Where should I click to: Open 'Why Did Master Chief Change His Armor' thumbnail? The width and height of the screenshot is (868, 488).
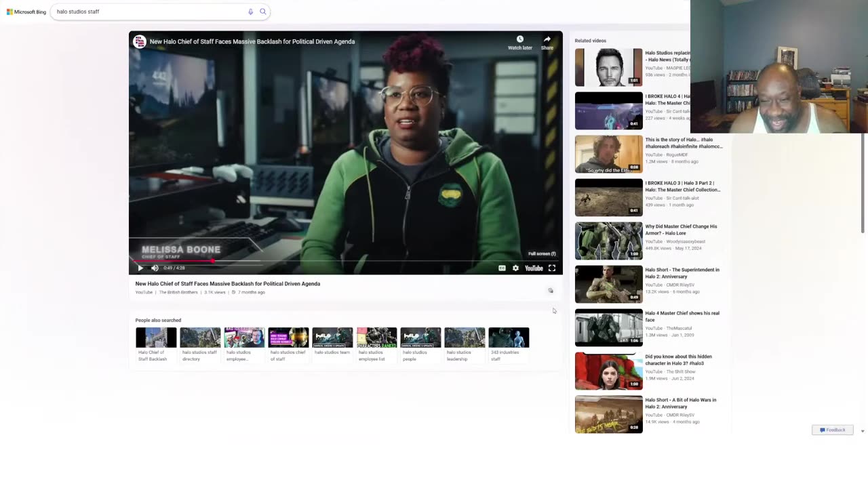[608, 241]
